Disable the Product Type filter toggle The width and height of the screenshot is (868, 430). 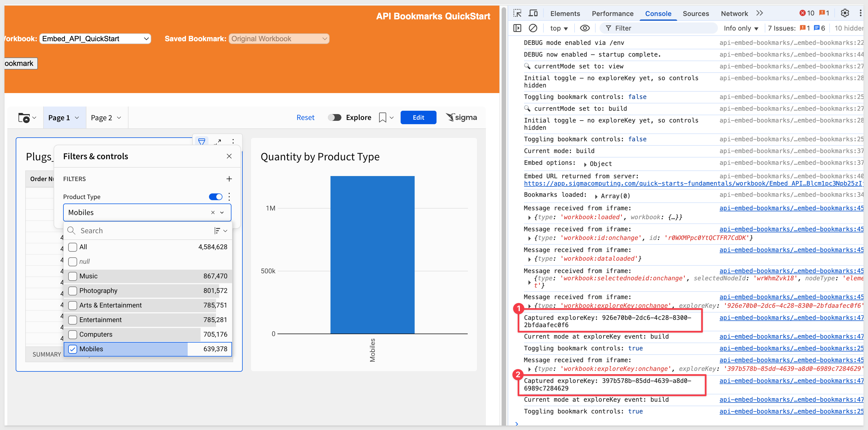pos(216,197)
